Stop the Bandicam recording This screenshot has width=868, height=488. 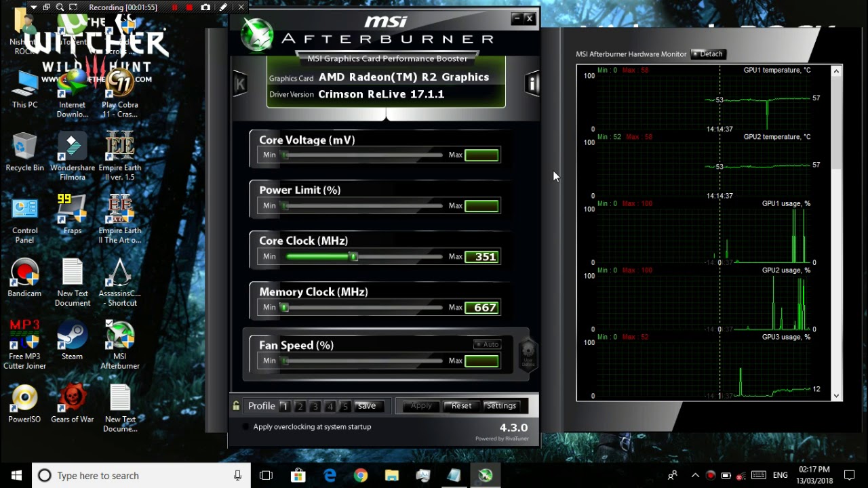pos(189,7)
